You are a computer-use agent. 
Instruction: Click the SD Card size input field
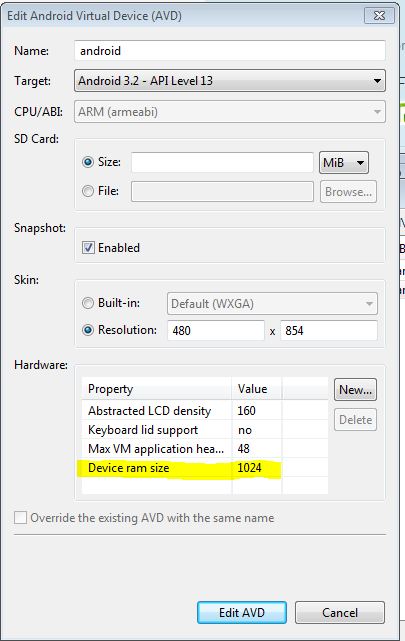tap(222, 162)
